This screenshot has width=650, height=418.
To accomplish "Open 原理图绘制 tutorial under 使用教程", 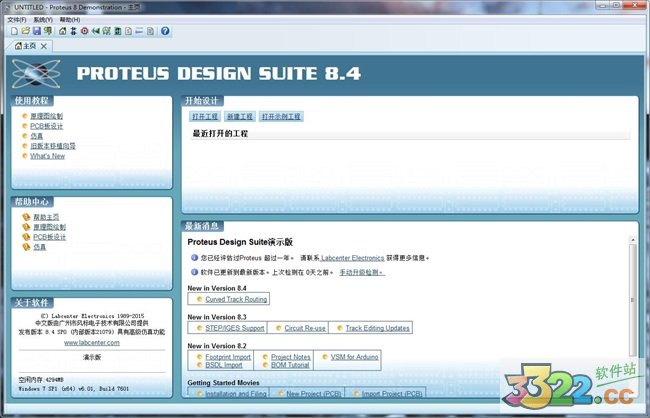I will tap(46, 116).
